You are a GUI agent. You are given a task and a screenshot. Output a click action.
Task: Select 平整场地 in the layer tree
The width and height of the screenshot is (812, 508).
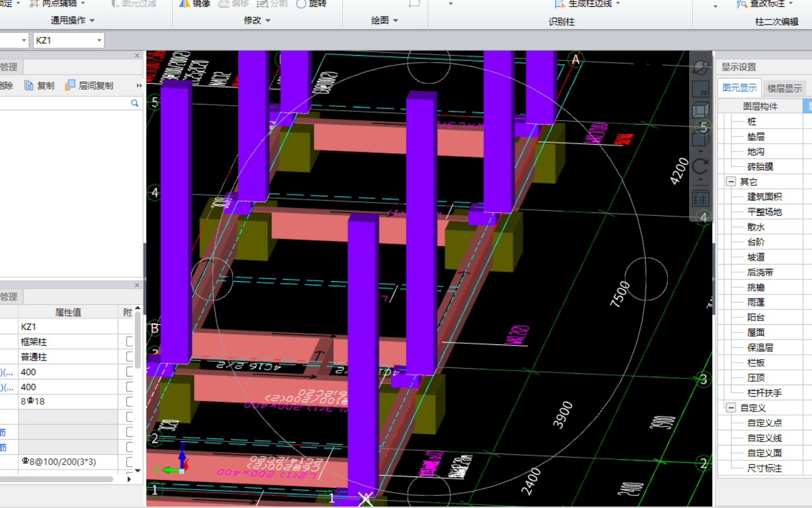[764, 212]
